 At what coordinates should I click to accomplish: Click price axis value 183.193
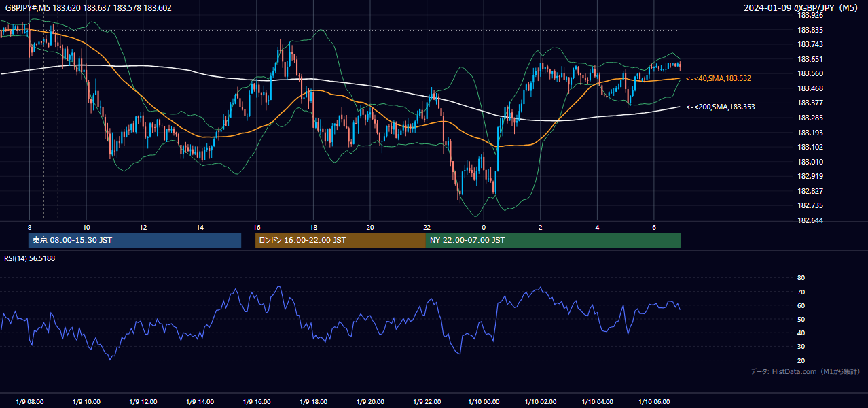810,133
